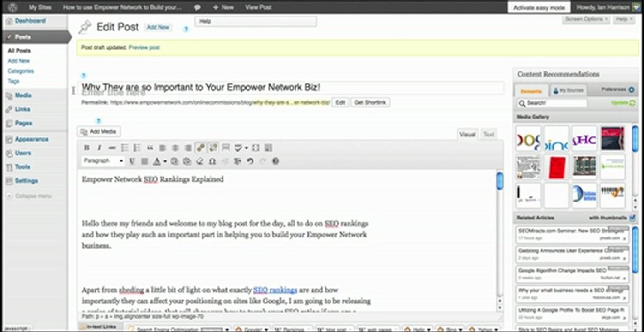Align text right
The image size is (644, 332).
[187, 148]
